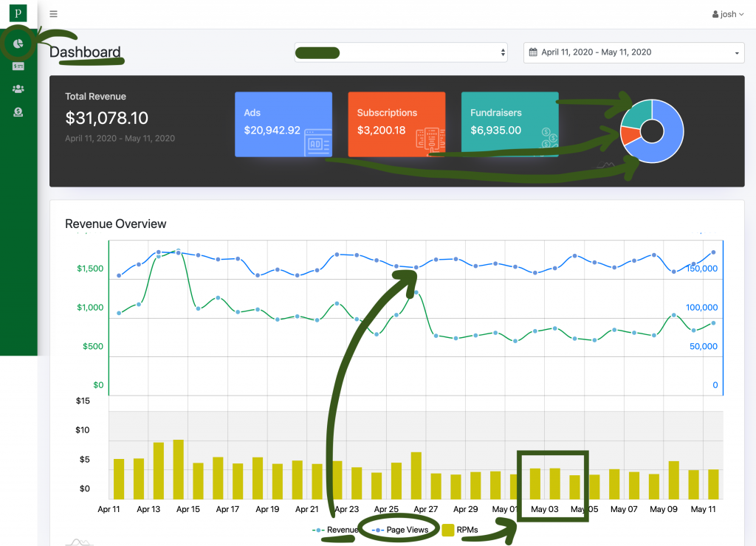Viewport: 756px width, 546px height.
Task: Open the josh user account menu
Action: [x=728, y=14]
